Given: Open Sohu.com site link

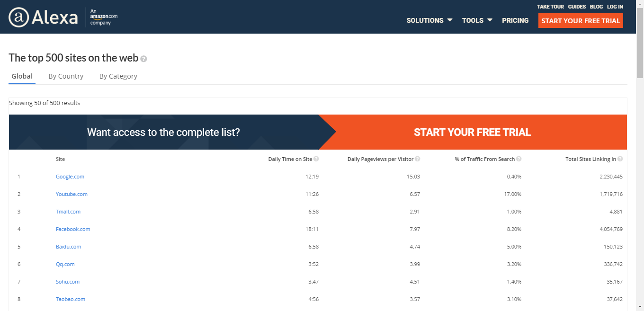Looking at the screenshot, I should point(68,282).
